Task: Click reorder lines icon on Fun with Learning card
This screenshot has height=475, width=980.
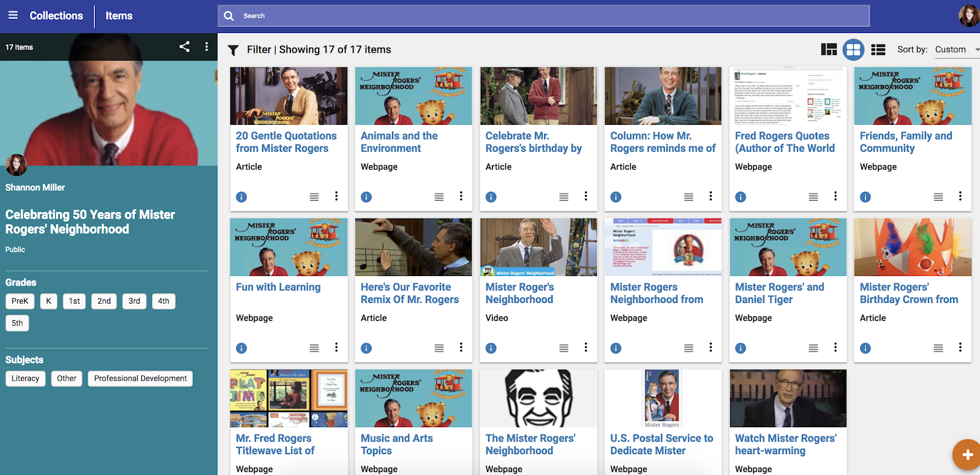Action: tap(314, 348)
